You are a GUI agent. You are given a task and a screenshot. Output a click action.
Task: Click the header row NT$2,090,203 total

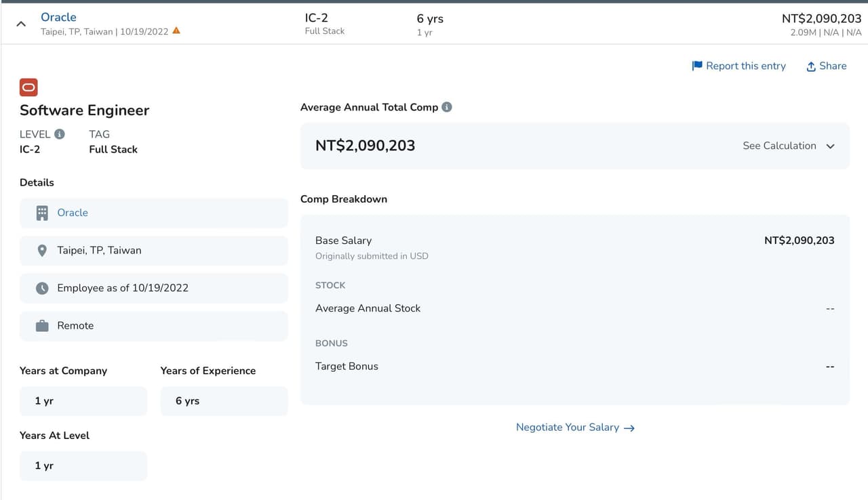tap(822, 18)
